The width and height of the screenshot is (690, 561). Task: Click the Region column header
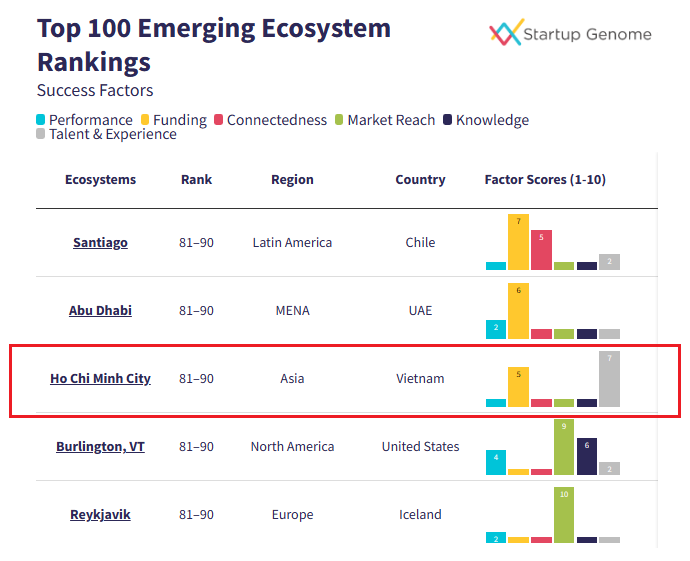pyautogui.click(x=292, y=180)
